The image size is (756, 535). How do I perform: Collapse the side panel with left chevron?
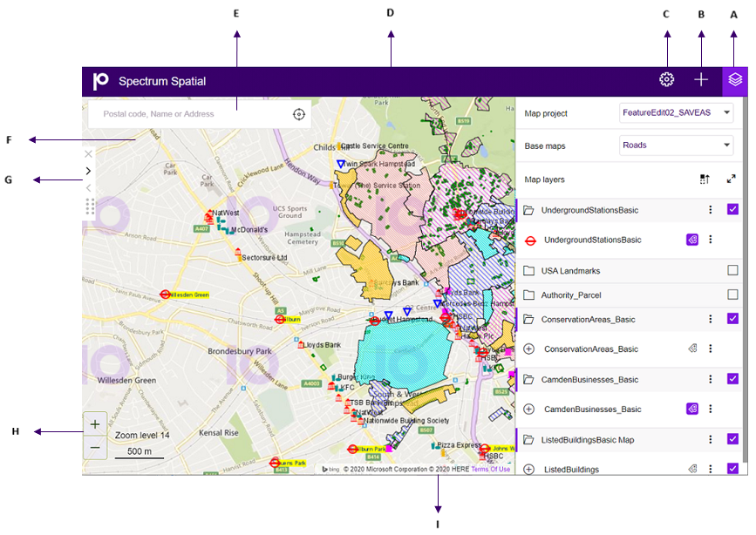point(88,188)
